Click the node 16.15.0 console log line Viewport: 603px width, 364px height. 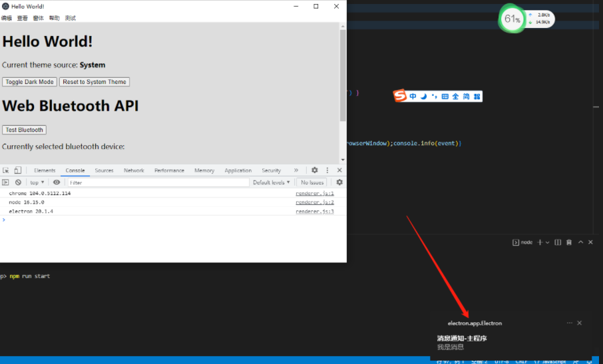[27, 202]
